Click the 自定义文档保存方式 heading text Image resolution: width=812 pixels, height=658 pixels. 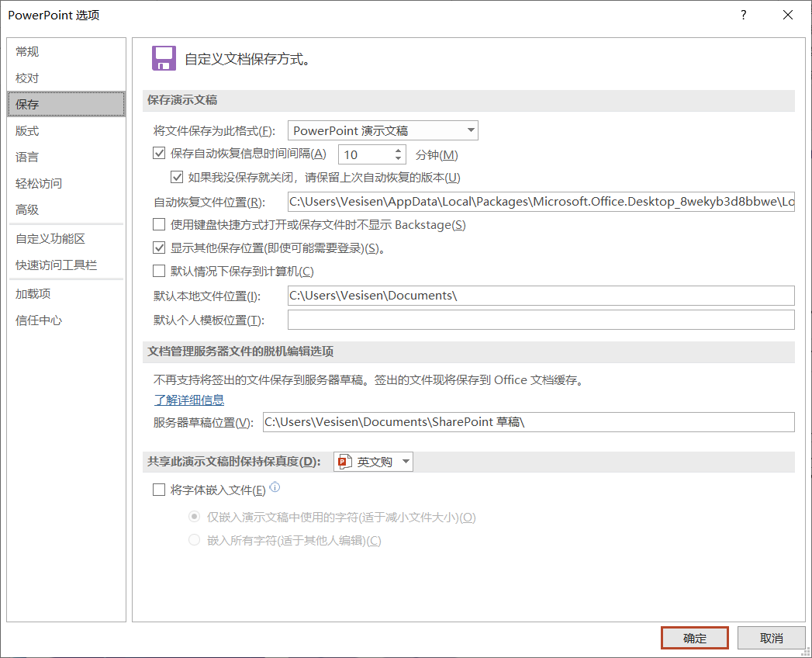[247, 59]
